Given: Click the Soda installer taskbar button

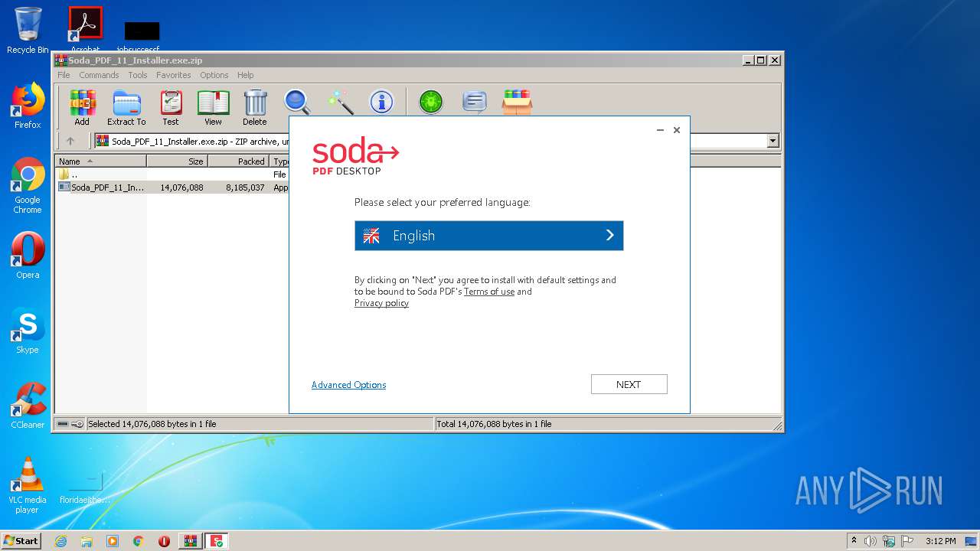Looking at the screenshot, I should coord(217,541).
